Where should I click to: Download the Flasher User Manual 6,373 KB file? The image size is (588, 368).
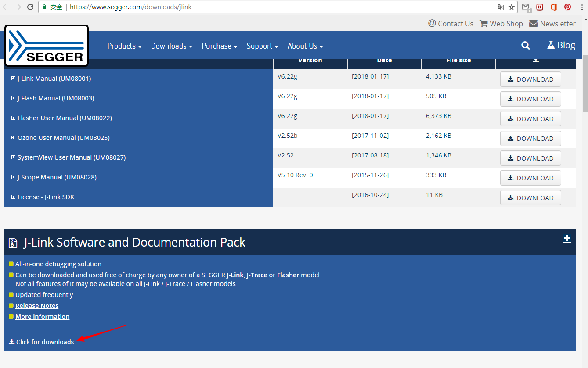[x=530, y=119]
